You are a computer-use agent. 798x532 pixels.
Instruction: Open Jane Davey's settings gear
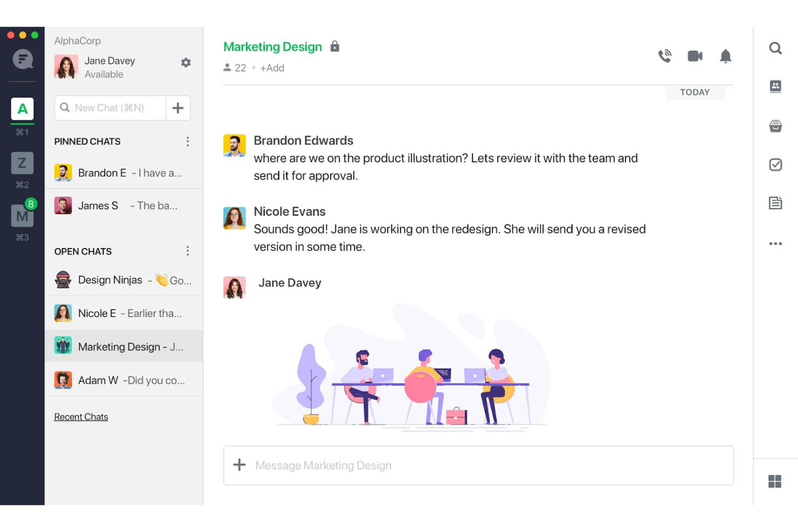point(186,63)
